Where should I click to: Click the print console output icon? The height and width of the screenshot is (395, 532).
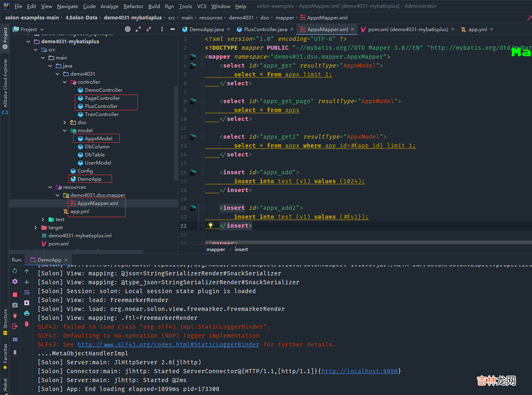[27, 313]
